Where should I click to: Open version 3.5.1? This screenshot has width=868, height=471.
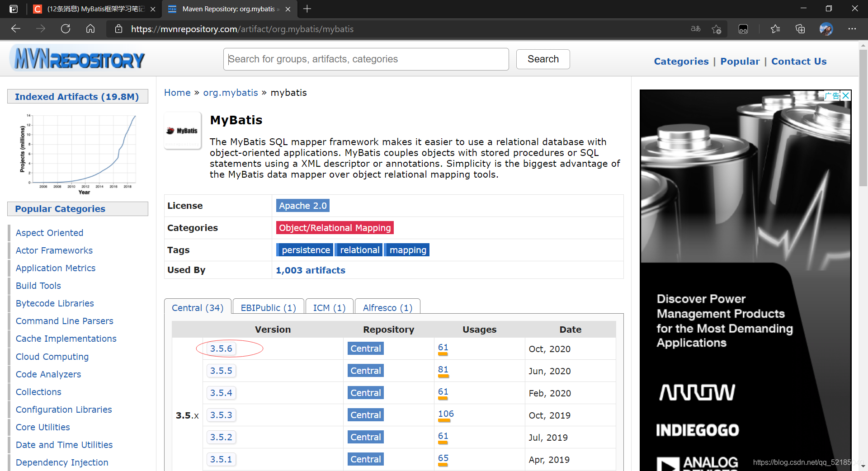tap(221, 459)
